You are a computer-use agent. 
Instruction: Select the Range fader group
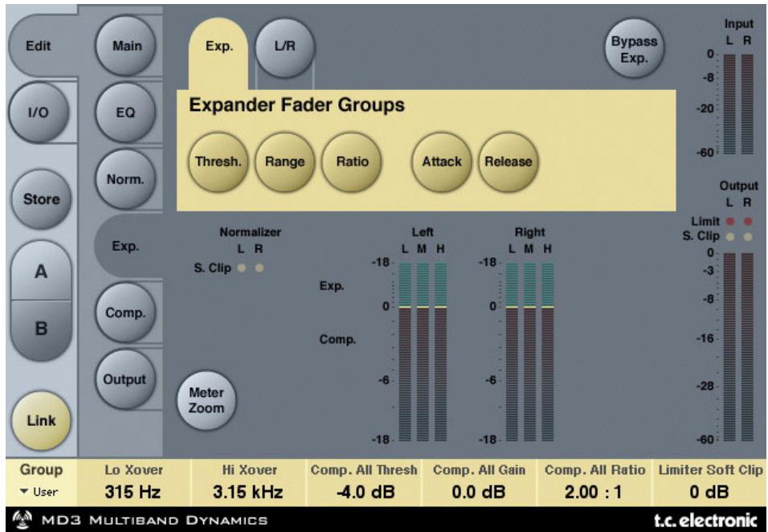(x=284, y=162)
